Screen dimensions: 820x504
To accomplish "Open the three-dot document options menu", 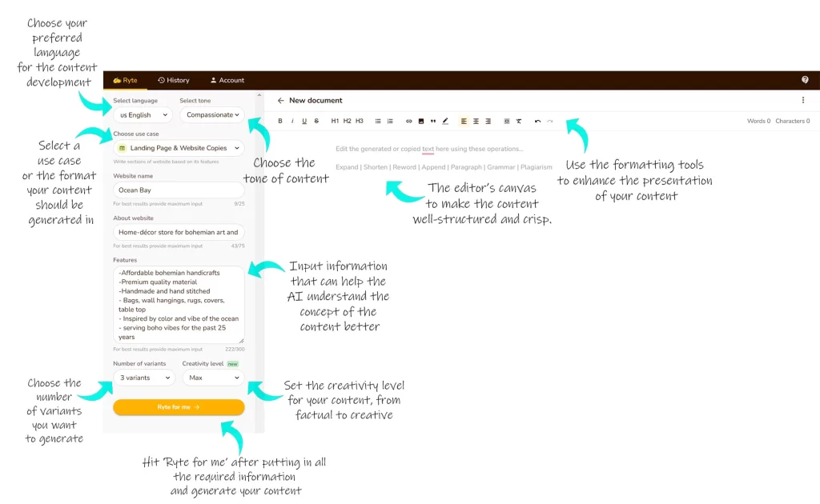I will pos(803,100).
